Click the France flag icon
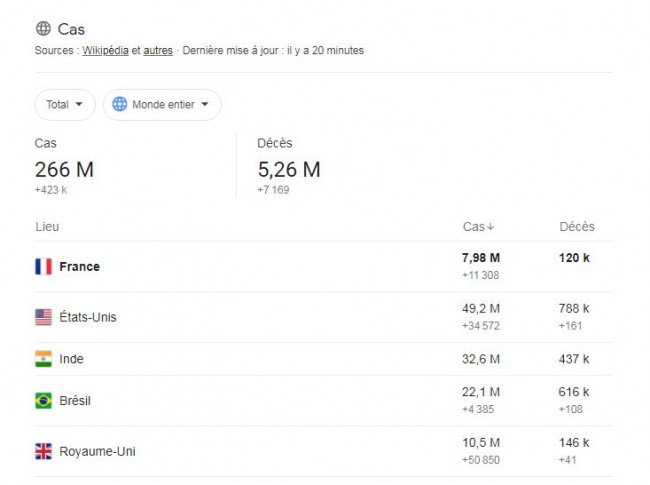650x485 pixels. tap(44, 267)
